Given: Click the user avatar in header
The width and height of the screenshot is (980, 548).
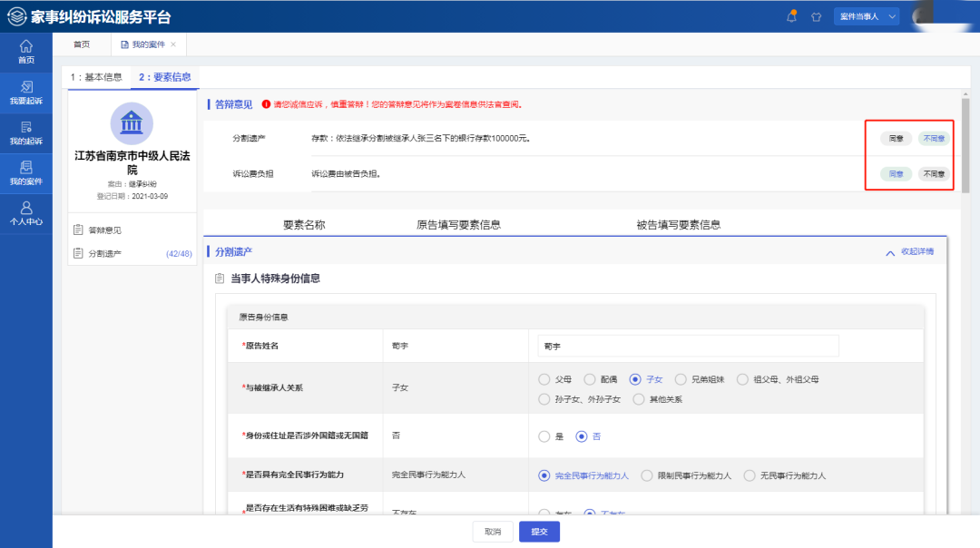Looking at the screenshot, I should coord(923,16).
